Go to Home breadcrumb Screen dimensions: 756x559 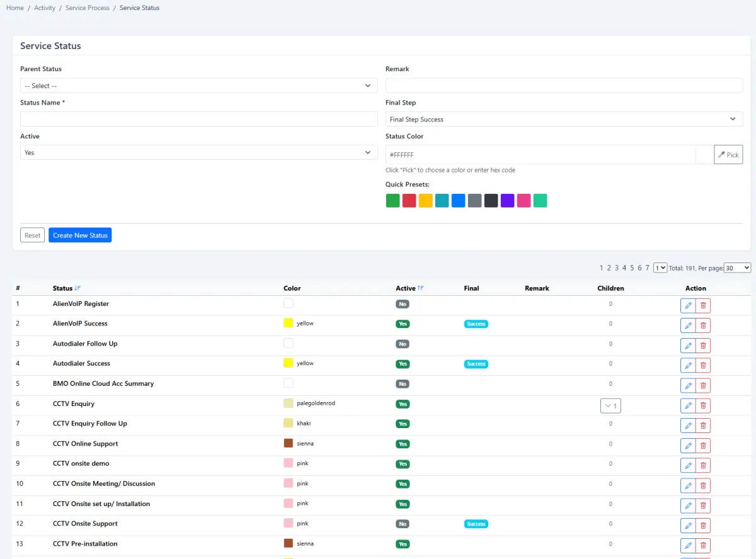(15, 8)
